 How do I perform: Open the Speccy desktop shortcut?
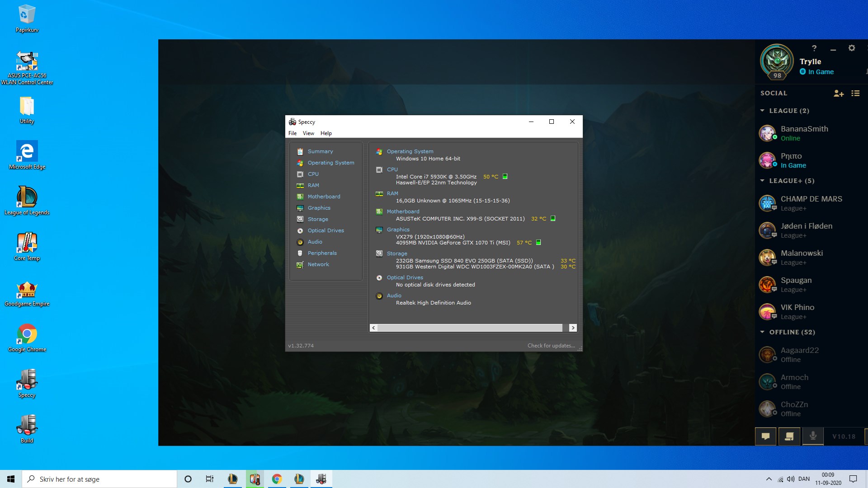click(x=27, y=384)
